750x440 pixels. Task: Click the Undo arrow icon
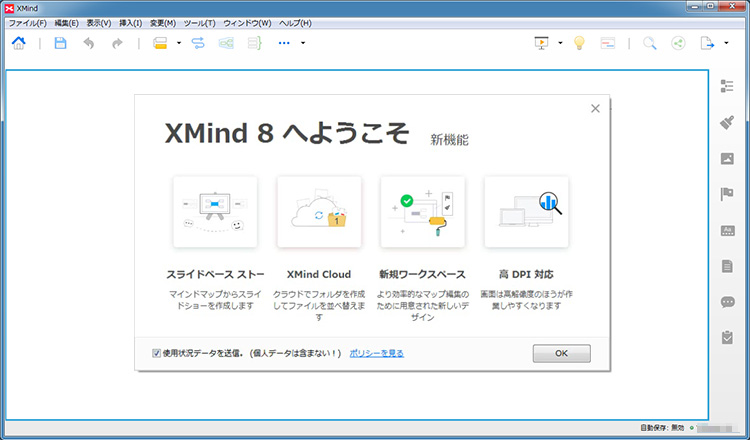pos(88,44)
